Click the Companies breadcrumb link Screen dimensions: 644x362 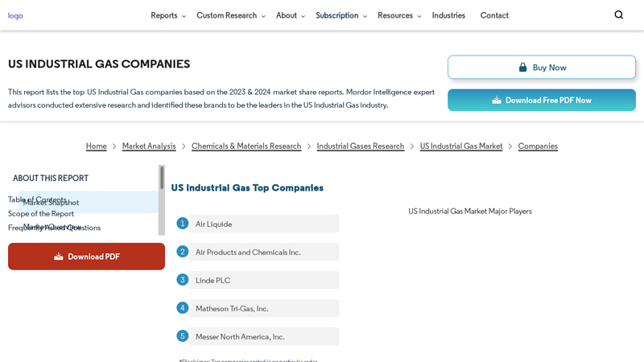[x=538, y=146]
